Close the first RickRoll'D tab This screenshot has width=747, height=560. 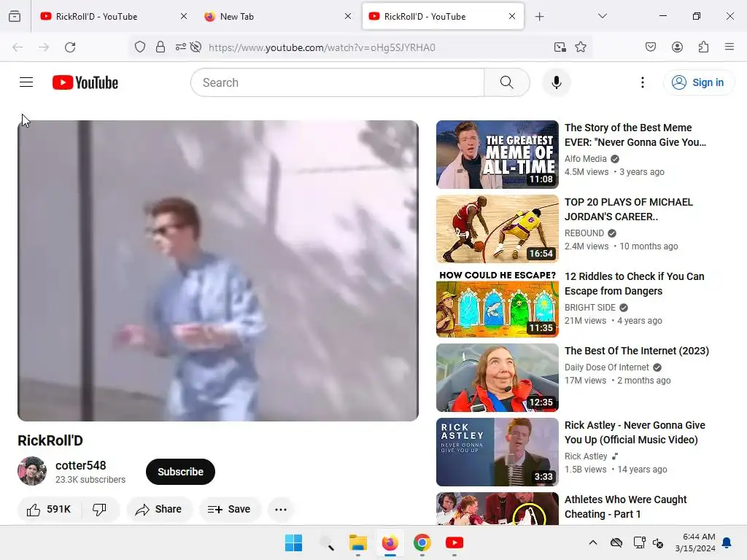[184, 17]
